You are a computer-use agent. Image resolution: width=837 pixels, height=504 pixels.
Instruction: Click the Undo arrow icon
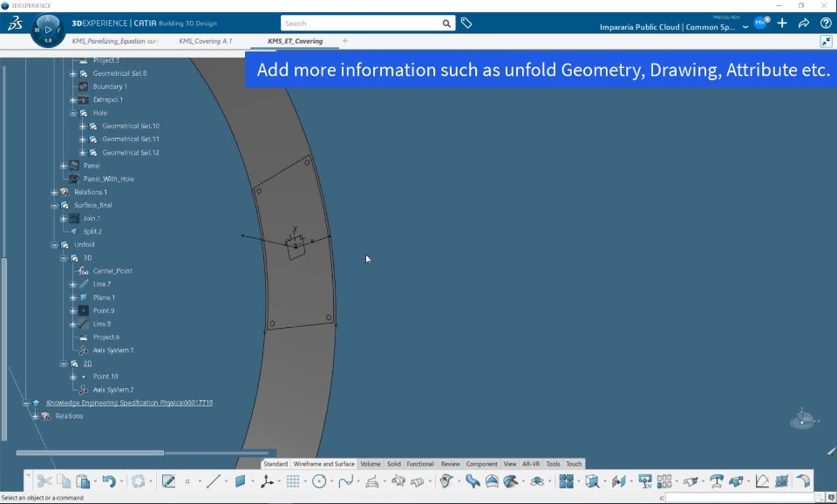pos(109,481)
